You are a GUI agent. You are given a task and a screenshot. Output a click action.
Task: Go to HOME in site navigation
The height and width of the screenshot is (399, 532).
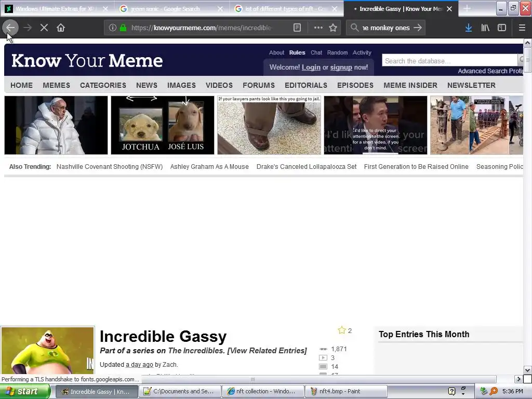click(x=22, y=85)
